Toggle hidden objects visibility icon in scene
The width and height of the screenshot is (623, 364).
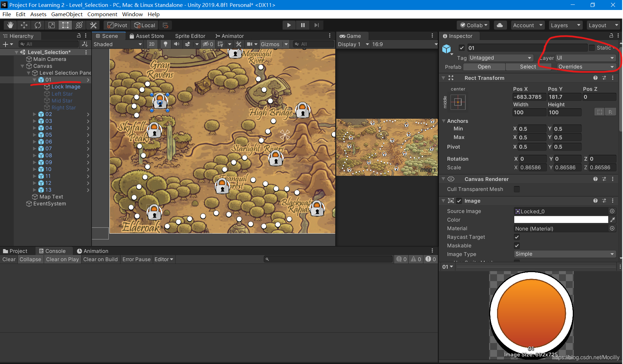208,44
